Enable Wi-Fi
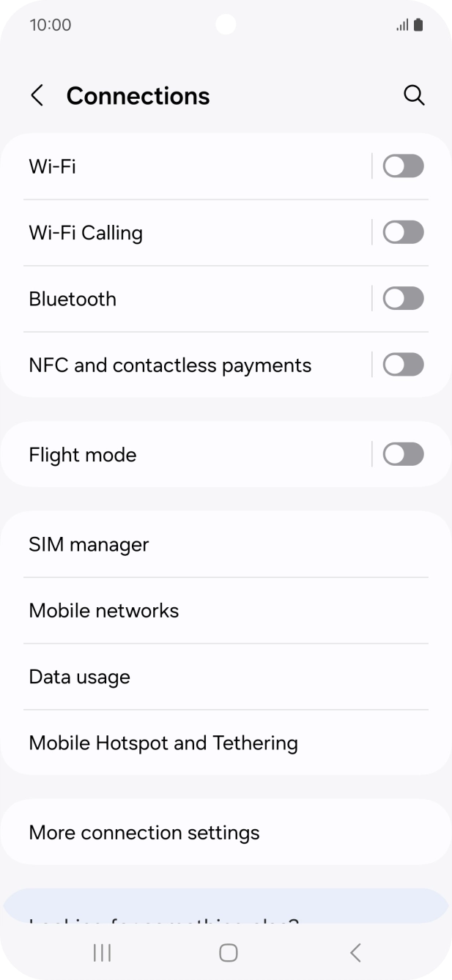Image resolution: width=452 pixels, height=980 pixels. pyautogui.click(x=402, y=166)
